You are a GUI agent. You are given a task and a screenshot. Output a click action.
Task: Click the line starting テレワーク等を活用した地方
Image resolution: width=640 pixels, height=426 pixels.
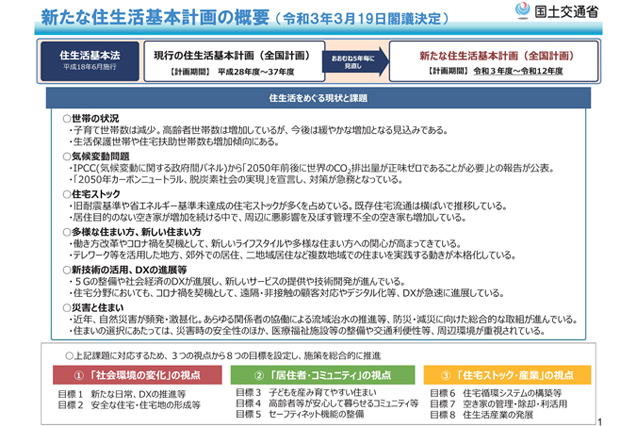click(x=293, y=255)
